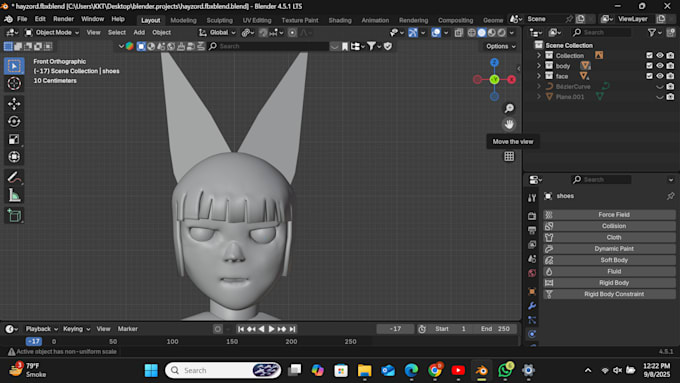The height and width of the screenshot is (383, 680).
Task: Switch to the Modeling workspace tab
Action: pyautogui.click(x=183, y=20)
